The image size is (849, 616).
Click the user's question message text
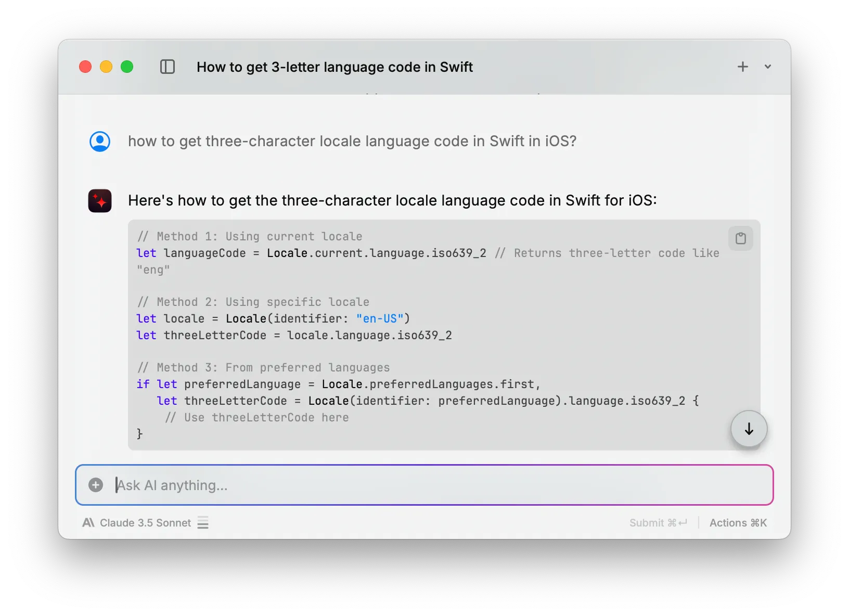tap(352, 142)
